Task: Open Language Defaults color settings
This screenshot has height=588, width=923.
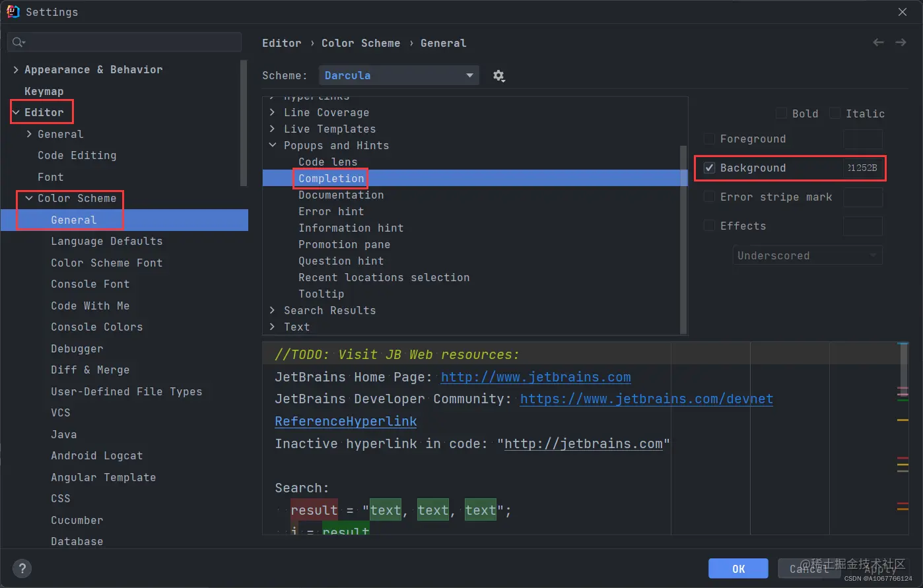Action: point(107,241)
